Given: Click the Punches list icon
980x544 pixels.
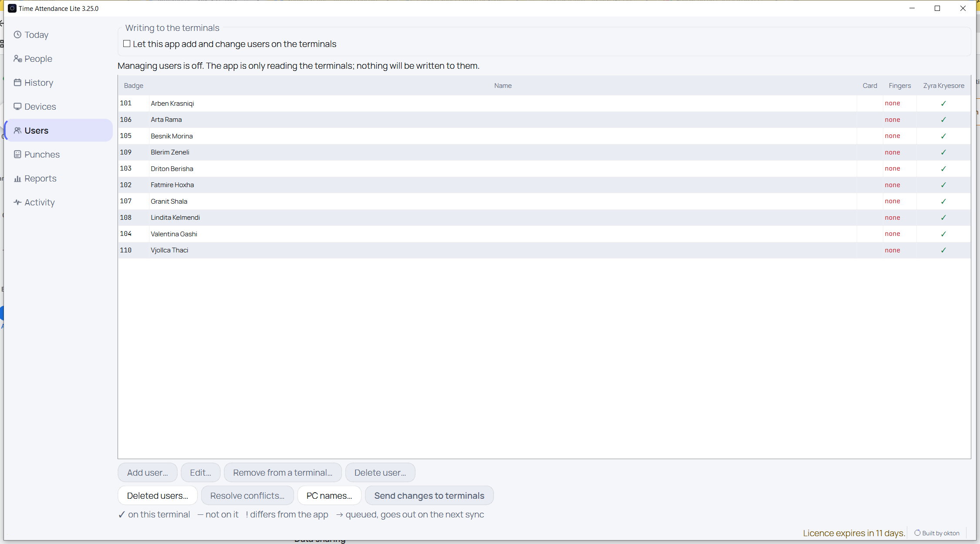Looking at the screenshot, I should click(17, 154).
